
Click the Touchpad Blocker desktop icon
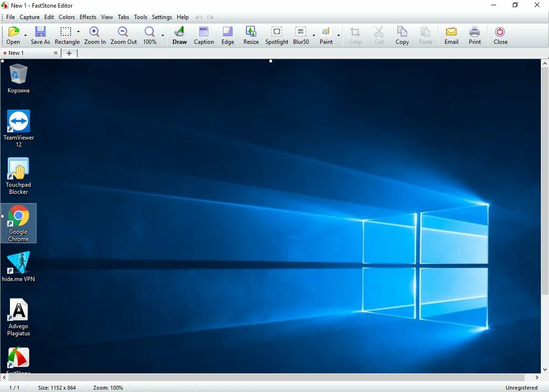[18, 176]
